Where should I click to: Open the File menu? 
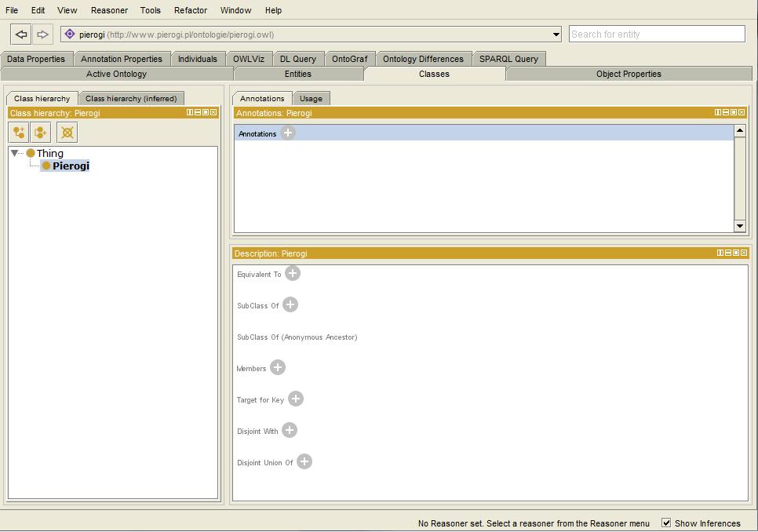12,10
